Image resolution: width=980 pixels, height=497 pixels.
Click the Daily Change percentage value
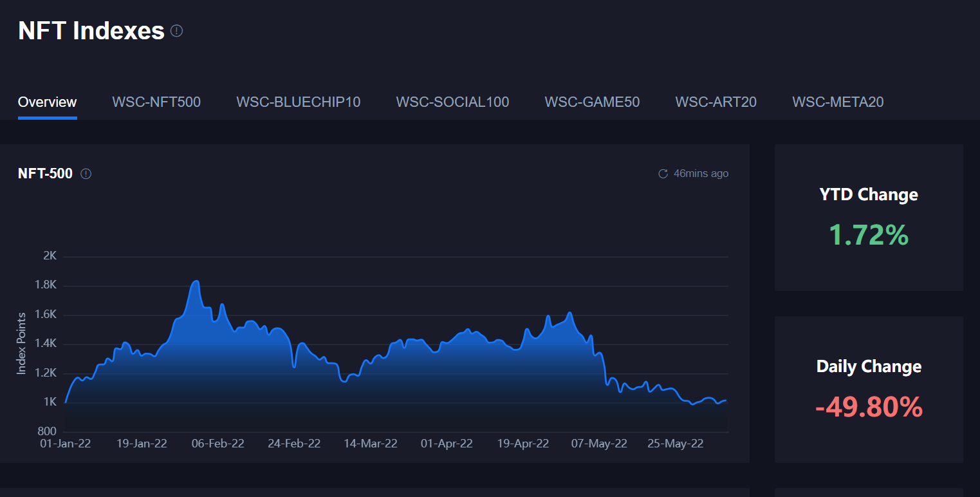tap(868, 407)
